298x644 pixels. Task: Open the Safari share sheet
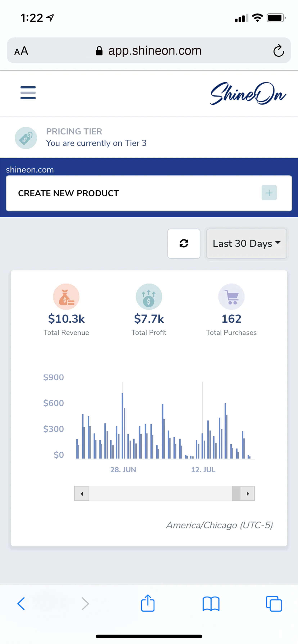coord(148,604)
